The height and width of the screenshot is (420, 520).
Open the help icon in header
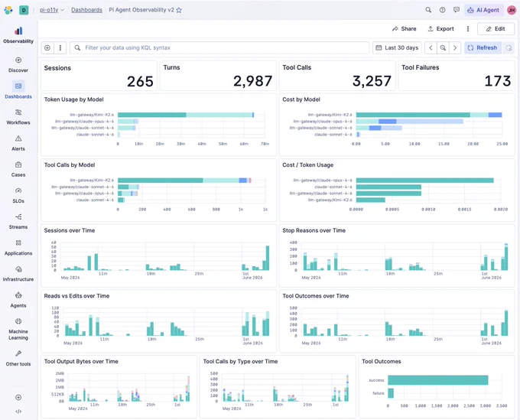click(443, 10)
